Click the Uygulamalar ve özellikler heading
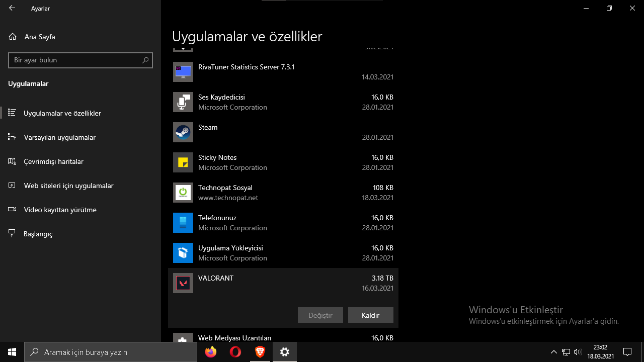 click(x=247, y=37)
